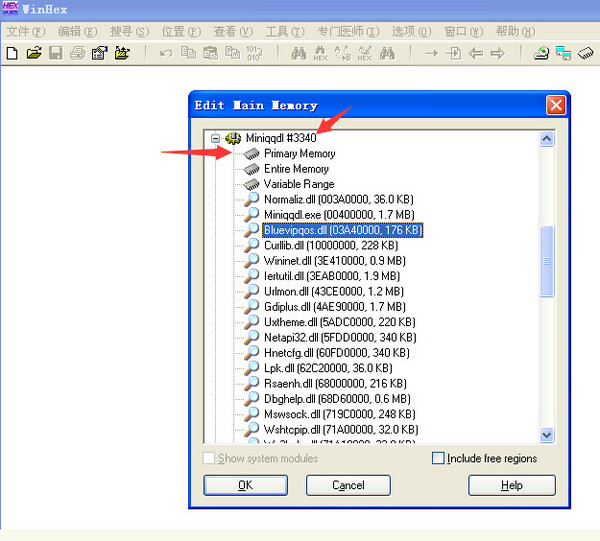Viewport: 600px width, 541px height.
Task: Enable the Include free regions checkbox
Action: [x=438, y=458]
